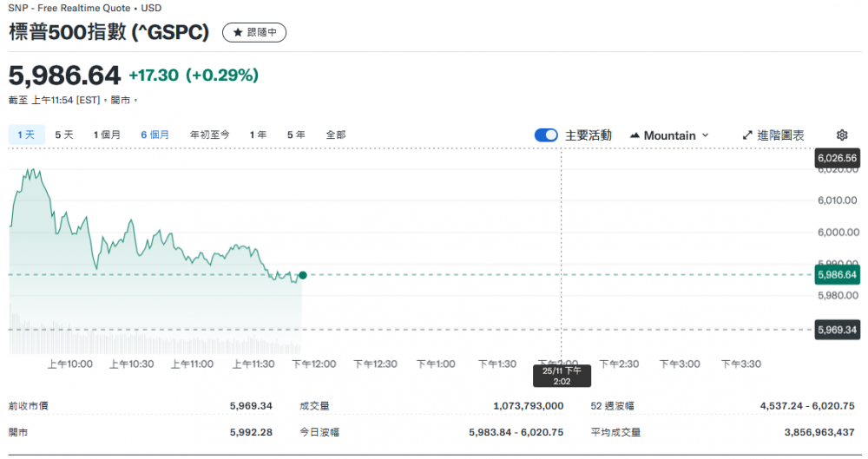
Task: Open chart settings gear icon
Action: point(841,135)
